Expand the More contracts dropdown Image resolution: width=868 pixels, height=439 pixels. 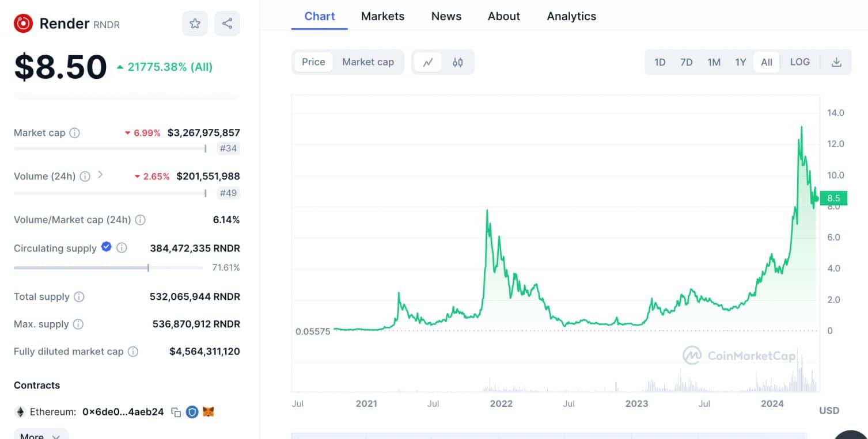[x=41, y=435]
